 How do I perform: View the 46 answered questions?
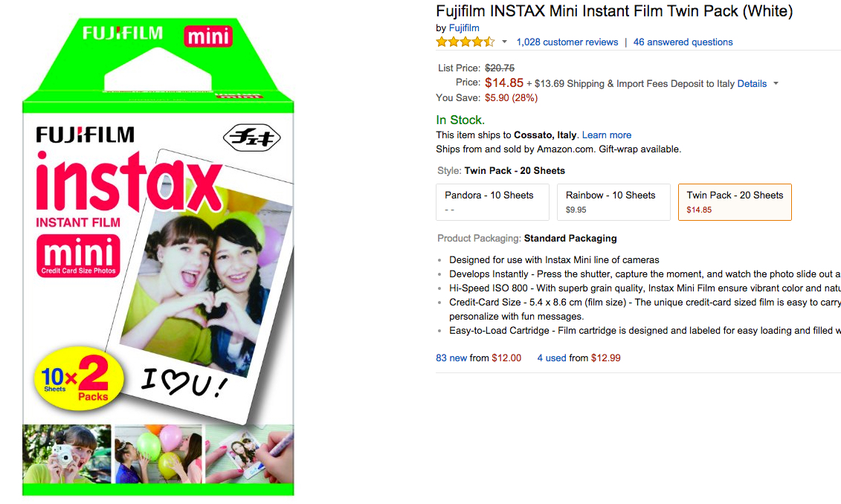pyautogui.click(x=683, y=42)
